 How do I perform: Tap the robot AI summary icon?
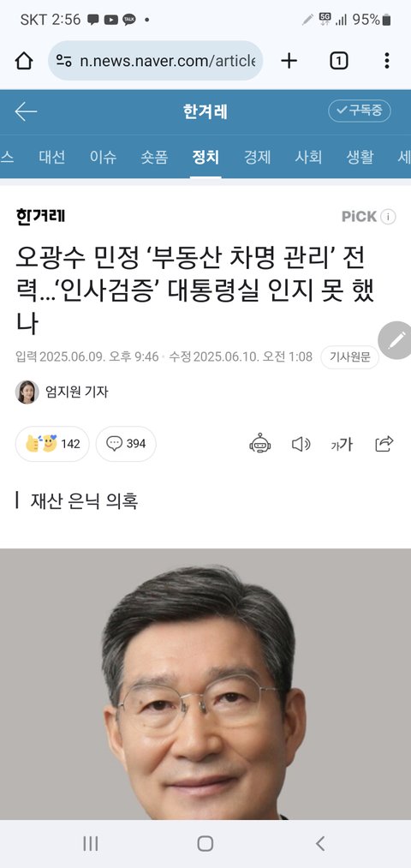pyautogui.click(x=260, y=444)
